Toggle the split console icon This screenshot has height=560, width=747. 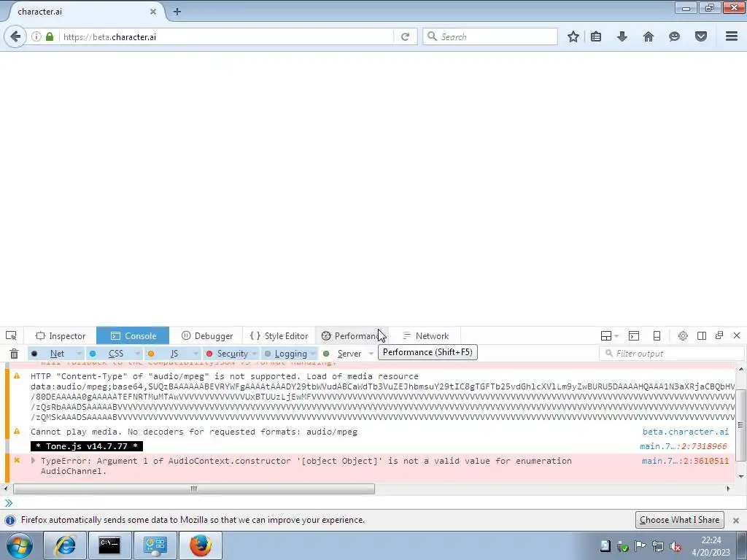(634, 335)
